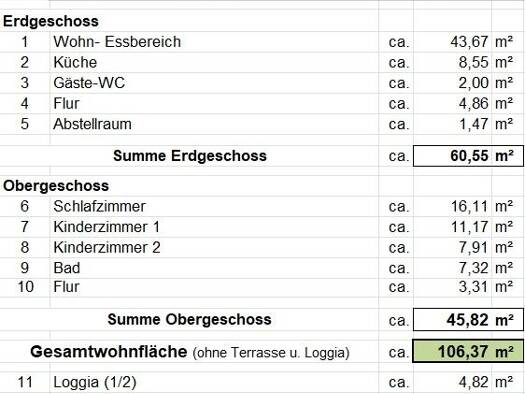Click the Summe Erdgeschoss label
Image resolution: width=525 pixels, height=394 pixels.
[190, 156]
